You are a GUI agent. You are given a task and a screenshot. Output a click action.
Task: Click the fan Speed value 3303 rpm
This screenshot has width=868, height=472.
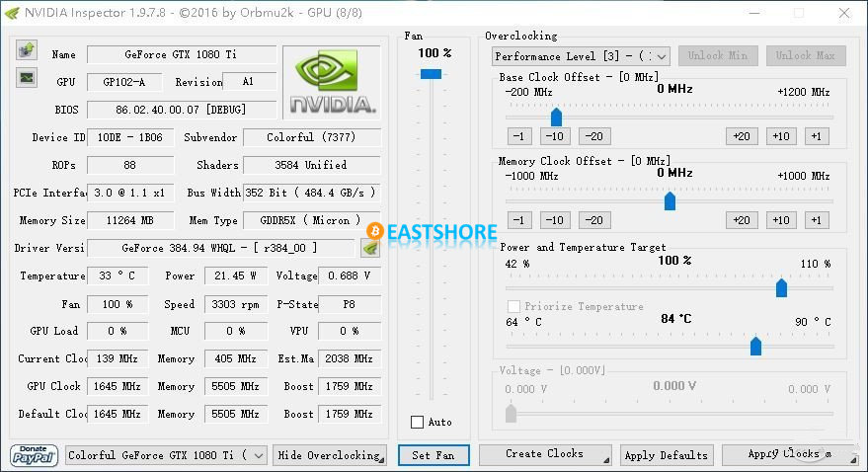[x=236, y=304]
